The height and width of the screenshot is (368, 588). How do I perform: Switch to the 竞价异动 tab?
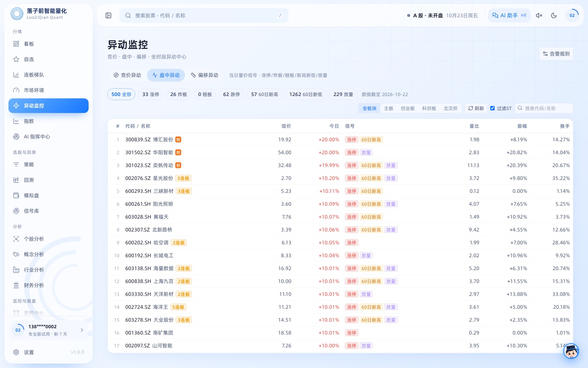coord(127,75)
